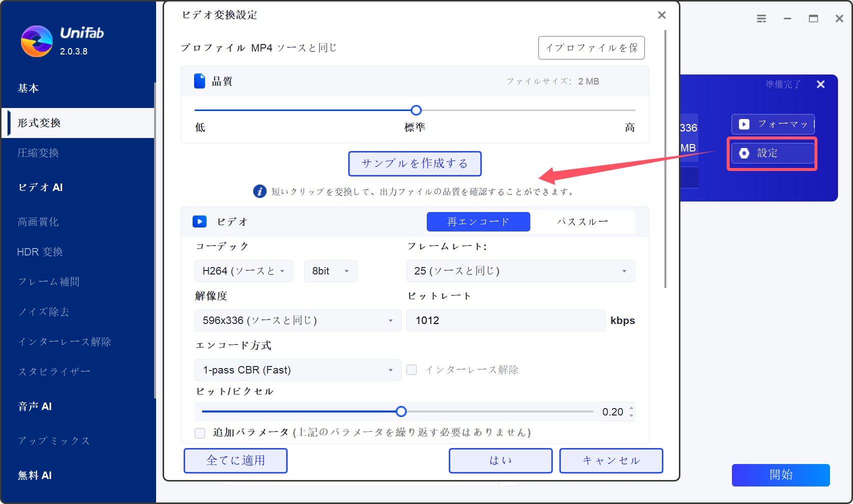Screen dimensions: 853x504
Task: Click the 0.20 ビット/ピクセル value field
Action: pos(613,412)
